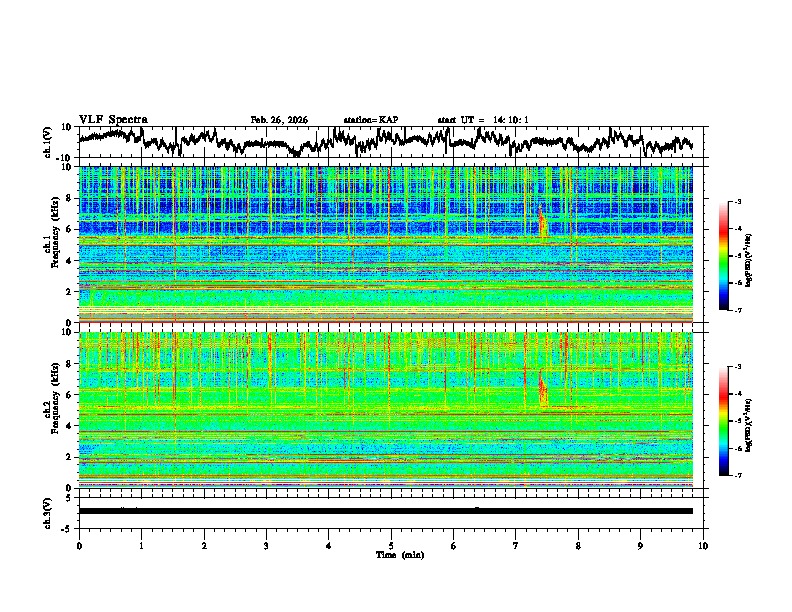Select the ch.2 "Frequency (kHz)" axis label
The width and height of the screenshot is (792, 612).
(x=56, y=397)
